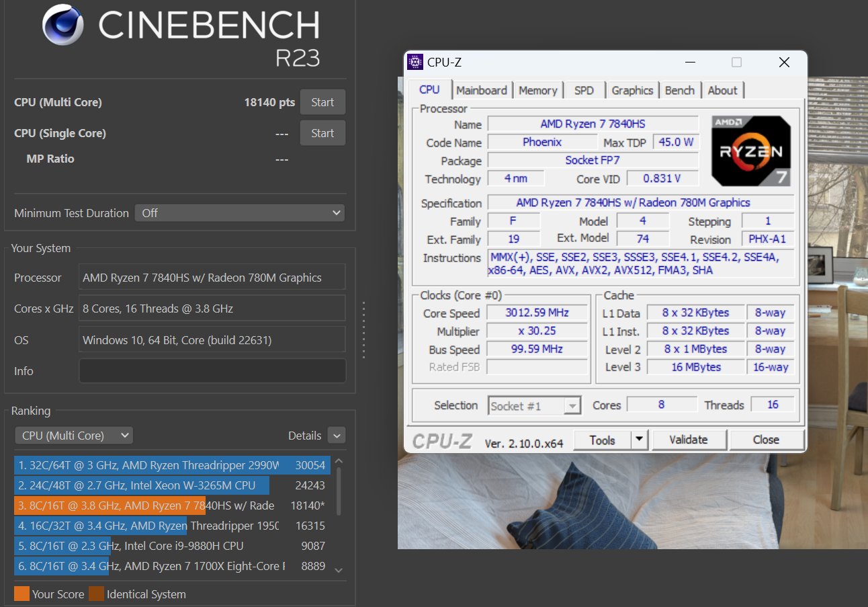
Task: Click the Revision PHX-A1 value
Action: coord(768,239)
